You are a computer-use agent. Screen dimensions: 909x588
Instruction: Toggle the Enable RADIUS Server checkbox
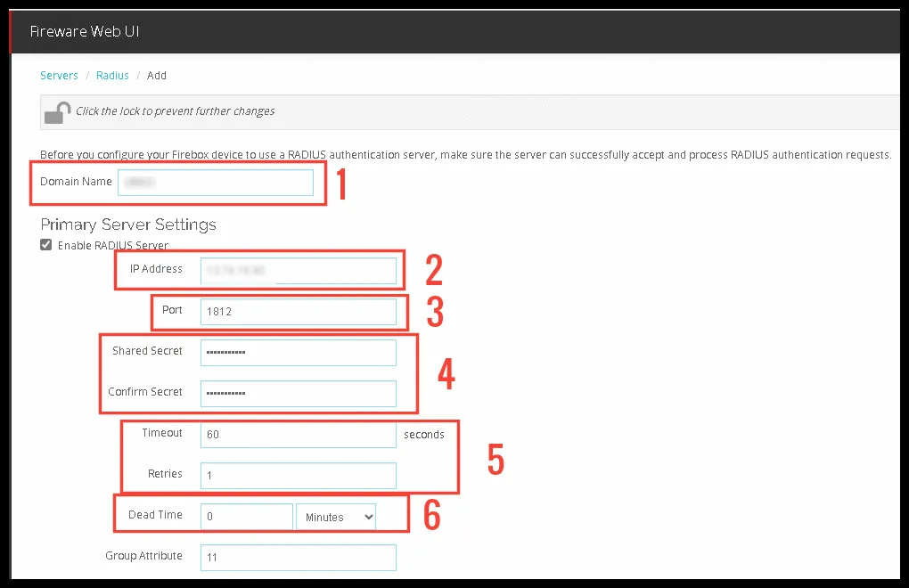pyautogui.click(x=45, y=244)
